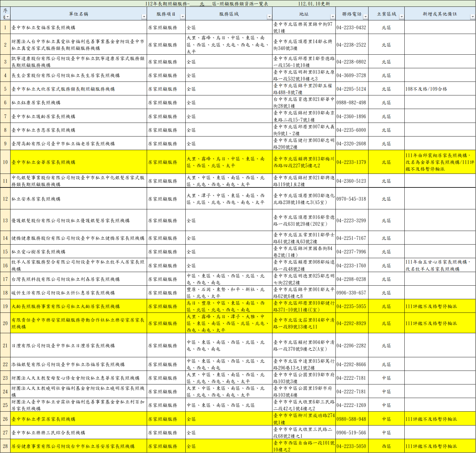Image resolution: width=476 pixels, height=453 pixels.
Task: Select address cell 臺中市北區樂英里錦中街97號1樓
Action: pos(304,27)
